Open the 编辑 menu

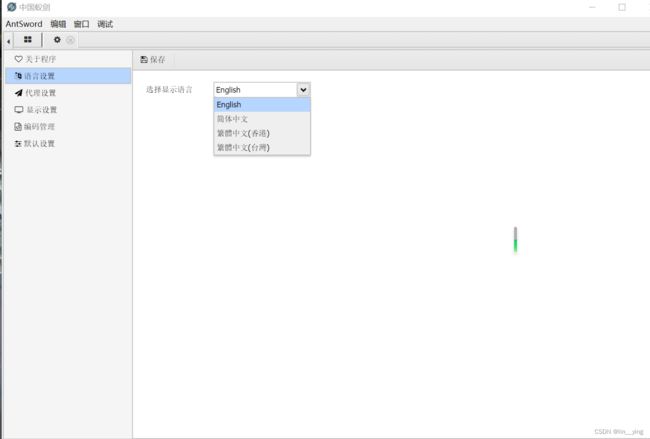coord(58,24)
